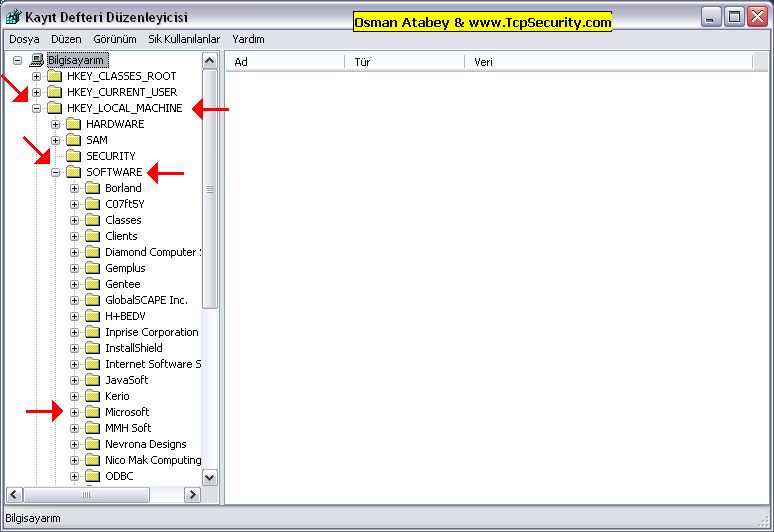
Task: Expand the SAM key node
Action: pyautogui.click(x=56, y=140)
